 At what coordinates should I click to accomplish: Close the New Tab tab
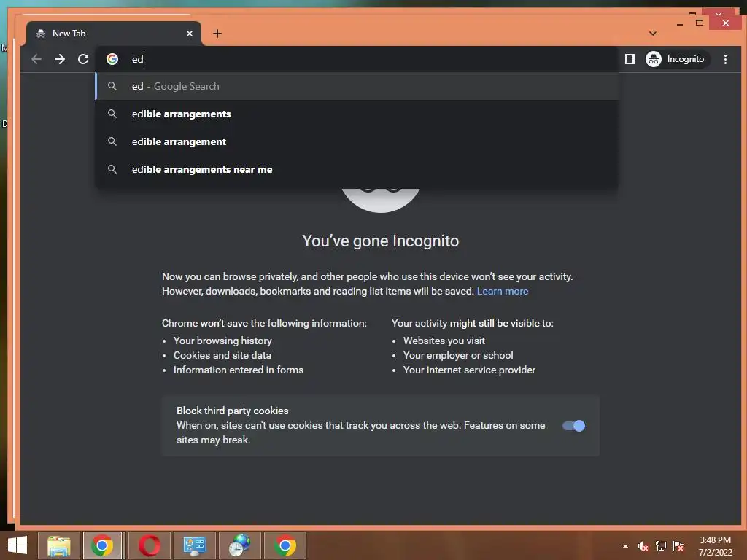(x=190, y=34)
